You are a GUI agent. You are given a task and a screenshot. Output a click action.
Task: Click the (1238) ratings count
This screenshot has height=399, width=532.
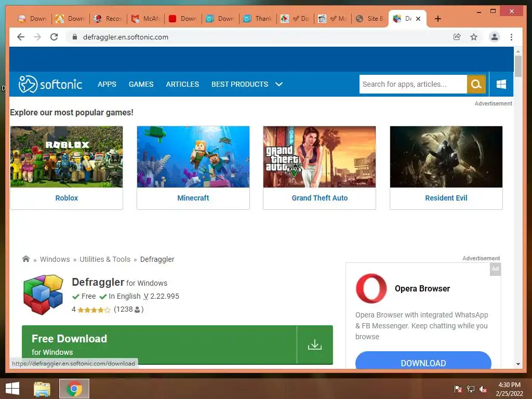(x=129, y=310)
